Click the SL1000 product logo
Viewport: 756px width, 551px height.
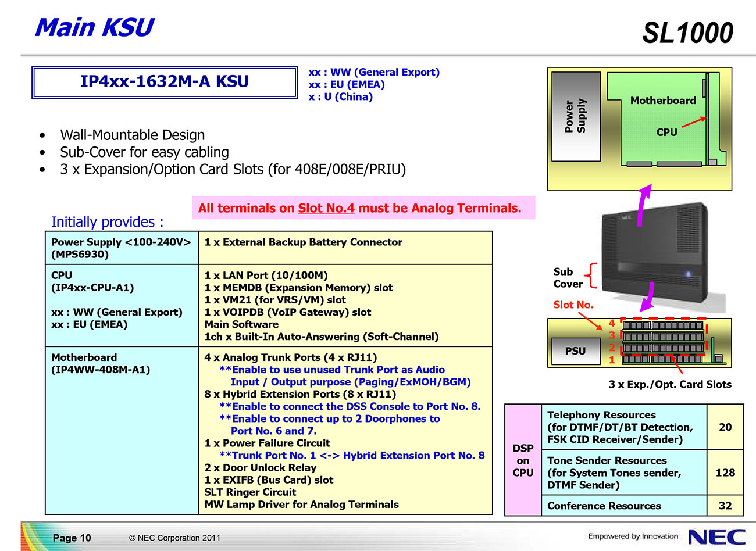pyautogui.click(x=687, y=33)
